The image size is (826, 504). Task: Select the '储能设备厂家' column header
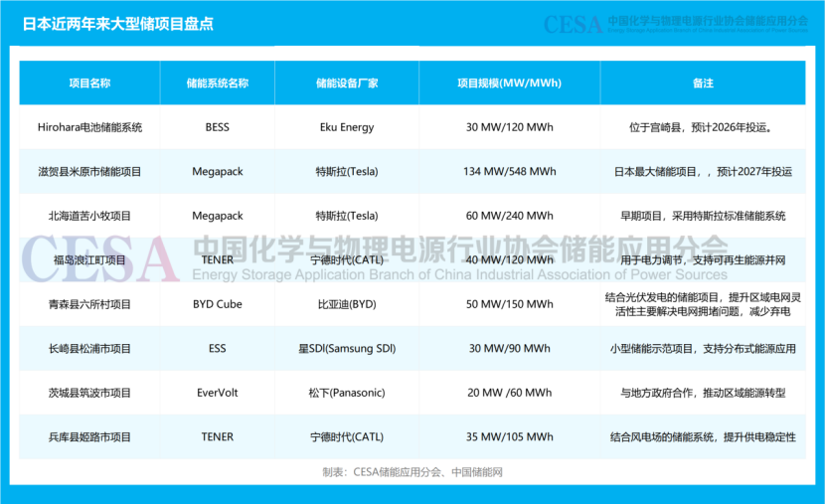347,84
